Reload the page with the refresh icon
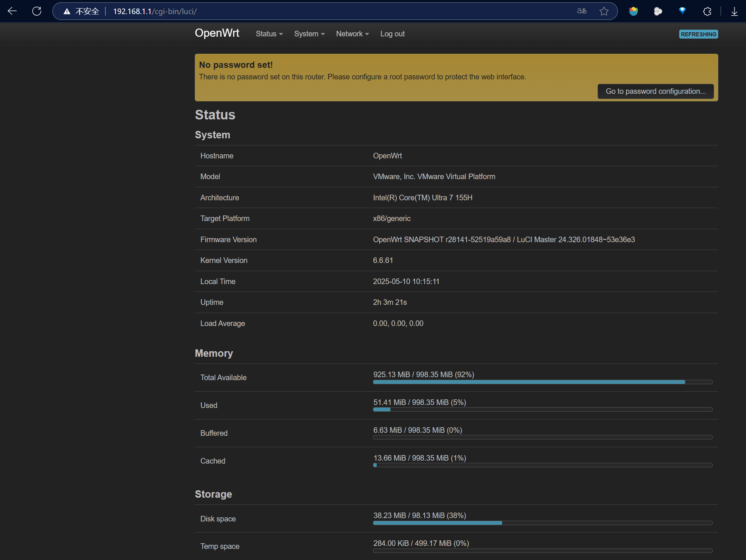This screenshot has width=746, height=560. click(37, 11)
